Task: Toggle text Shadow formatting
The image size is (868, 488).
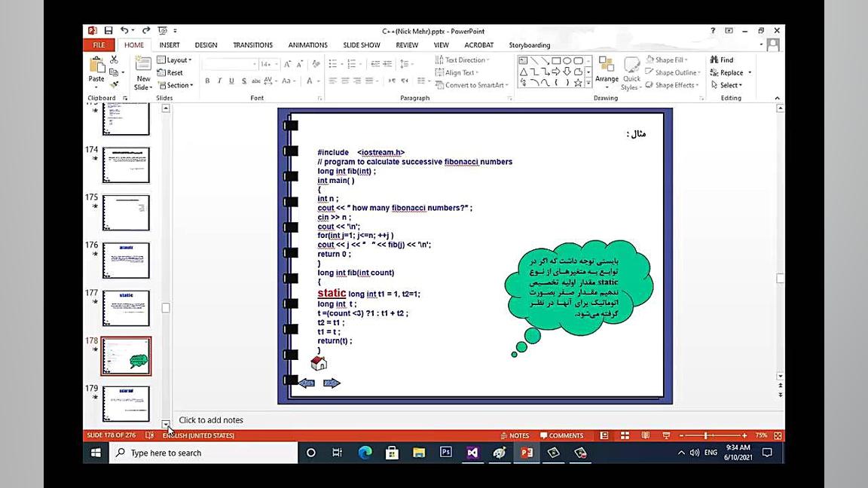Action: coord(243,81)
